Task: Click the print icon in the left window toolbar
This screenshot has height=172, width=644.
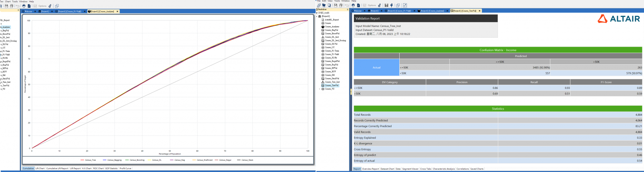Action: point(24,6)
